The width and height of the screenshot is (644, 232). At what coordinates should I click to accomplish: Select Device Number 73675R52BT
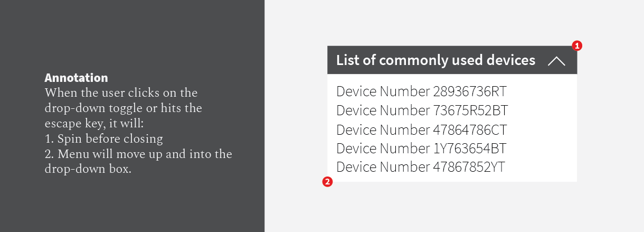[422, 110]
